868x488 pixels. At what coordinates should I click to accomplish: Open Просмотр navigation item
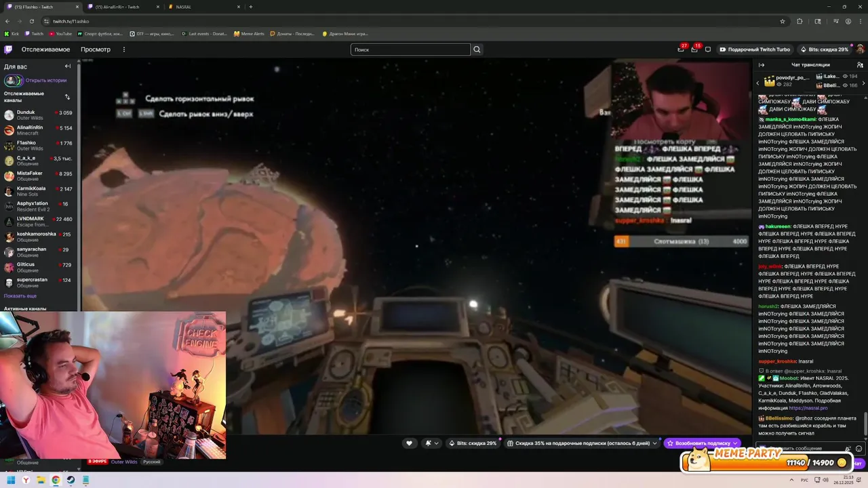pos(96,49)
